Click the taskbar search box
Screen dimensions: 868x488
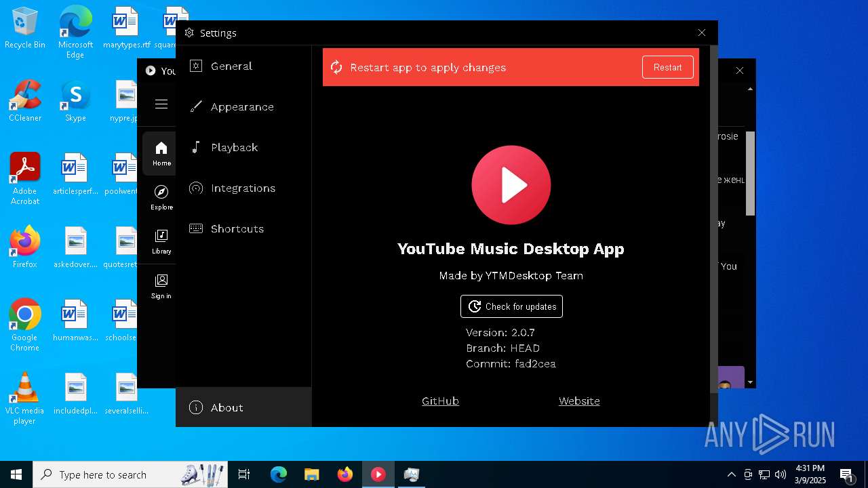pos(132,474)
